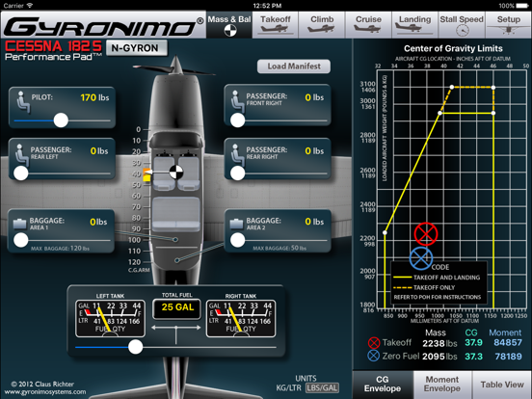Click the Baggage Area 2 suitcase icon

[236, 224]
